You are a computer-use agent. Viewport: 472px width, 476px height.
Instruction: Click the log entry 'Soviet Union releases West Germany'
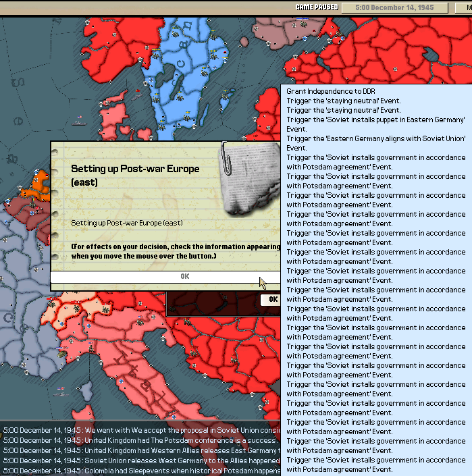pyautogui.click(x=141, y=460)
